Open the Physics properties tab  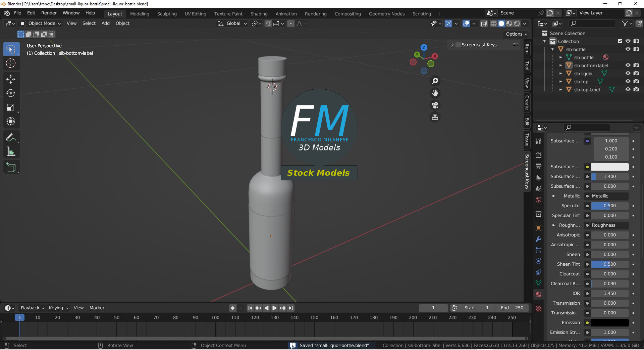point(538,261)
